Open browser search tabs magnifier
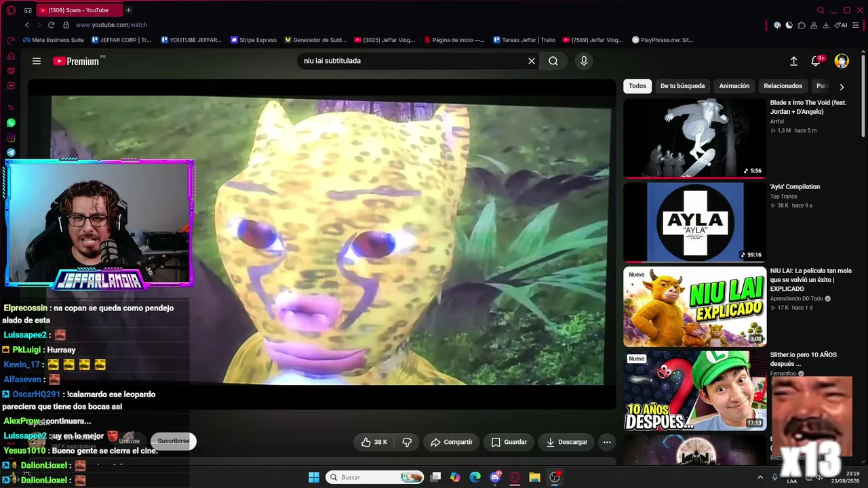This screenshot has width=868, height=488. pos(821,10)
